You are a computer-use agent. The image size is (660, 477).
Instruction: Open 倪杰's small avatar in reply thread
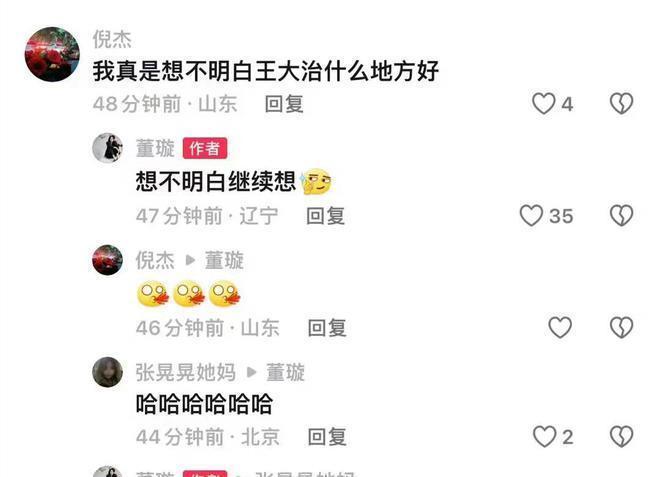coord(107,260)
